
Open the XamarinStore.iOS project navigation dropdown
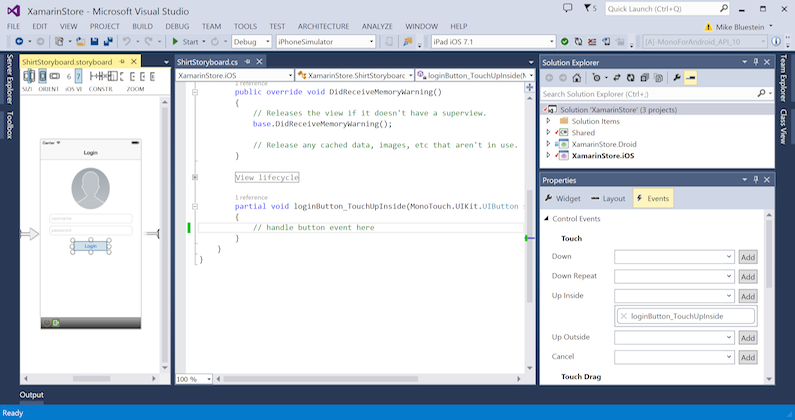[x=235, y=75]
